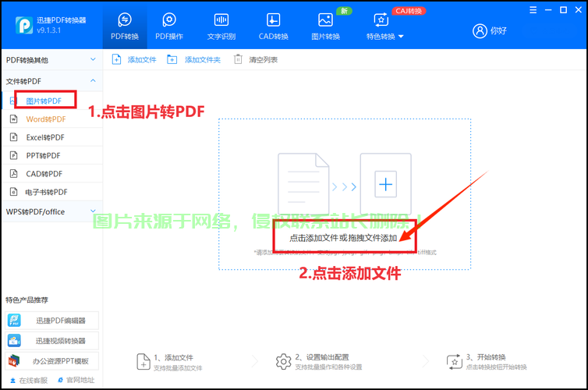Viewport: 588px width, 390px height.
Task: Click the 添加文件 toolbar button
Action: point(134,59)
